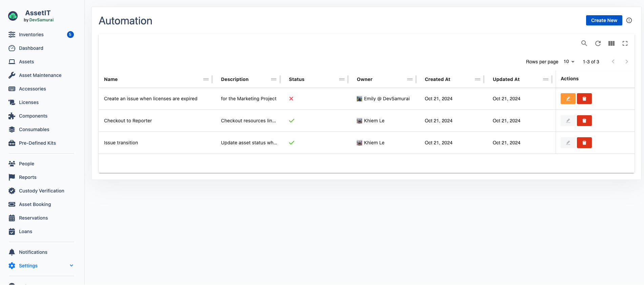Click the info icon beside Create New
Image resolution: width=644 pixels, height=285 pixels.
click(x=629, y=20)
